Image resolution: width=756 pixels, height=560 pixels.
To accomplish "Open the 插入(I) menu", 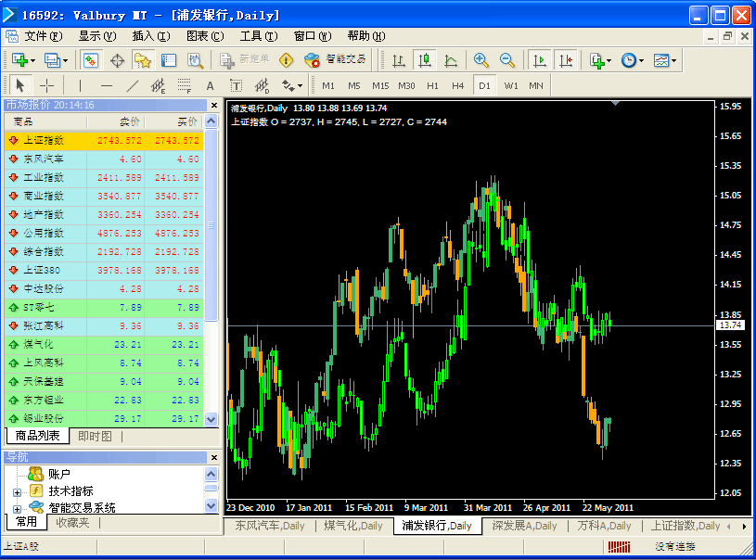I will point(151,36).
